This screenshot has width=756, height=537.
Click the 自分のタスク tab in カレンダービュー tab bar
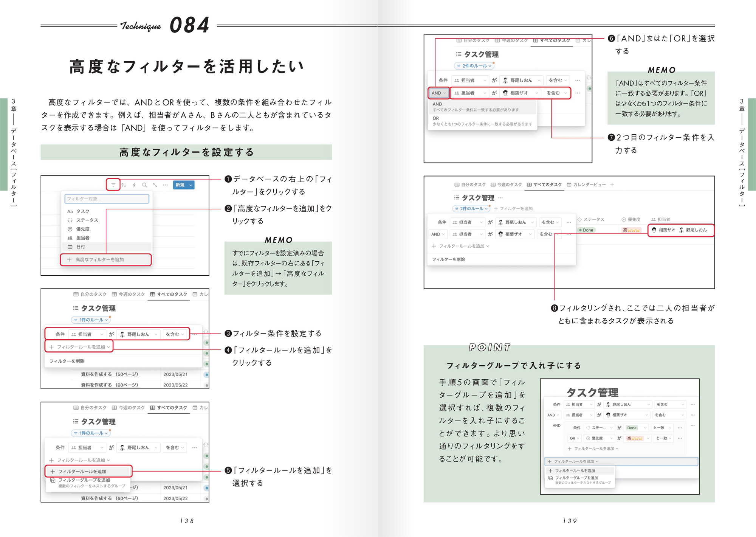click(470, 185)
